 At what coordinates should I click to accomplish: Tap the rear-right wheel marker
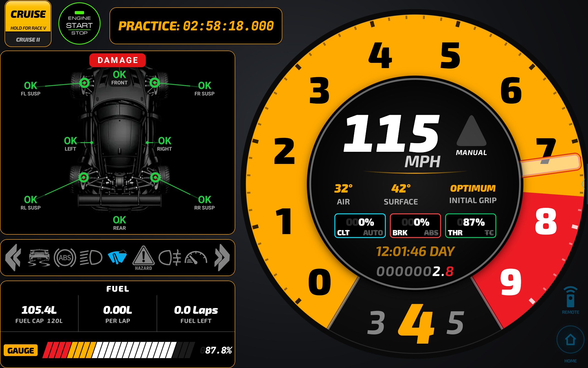(x=155, y=177)
